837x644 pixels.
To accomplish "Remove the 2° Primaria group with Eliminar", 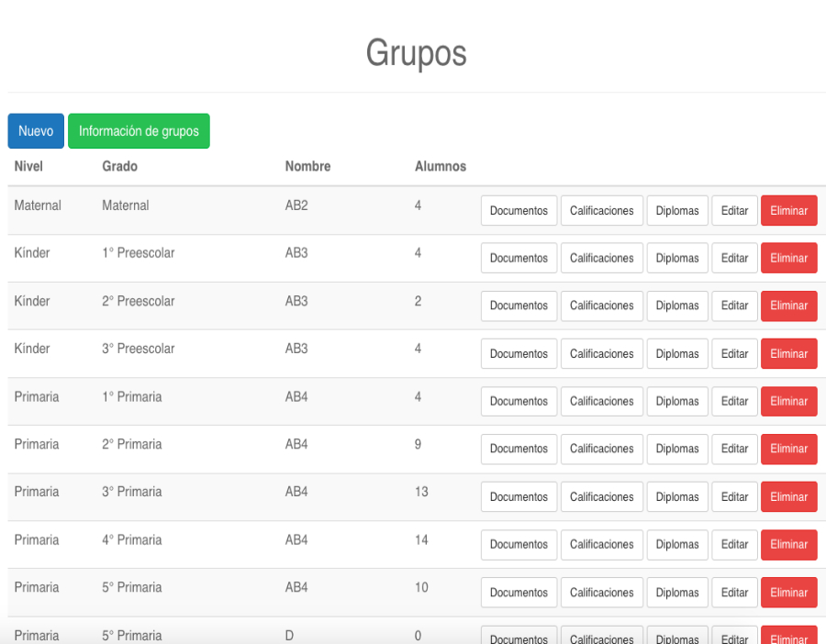I will click(x=788, y=450).
